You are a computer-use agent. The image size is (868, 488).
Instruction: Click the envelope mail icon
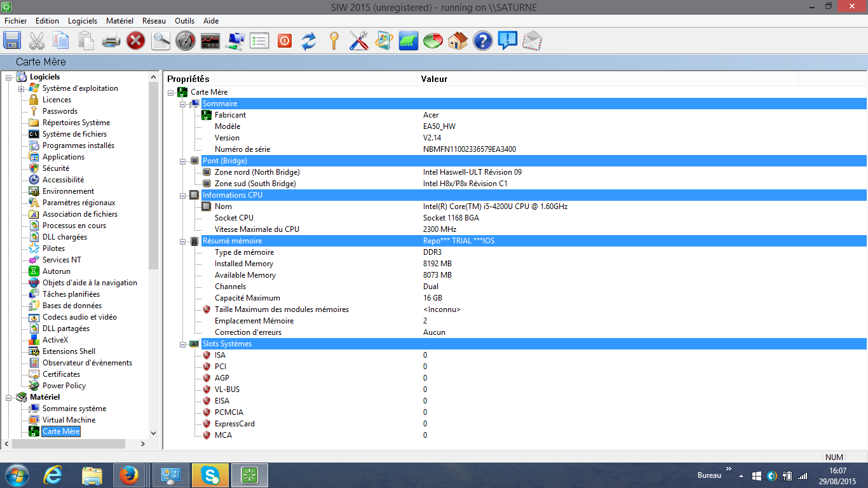(532, 41)
